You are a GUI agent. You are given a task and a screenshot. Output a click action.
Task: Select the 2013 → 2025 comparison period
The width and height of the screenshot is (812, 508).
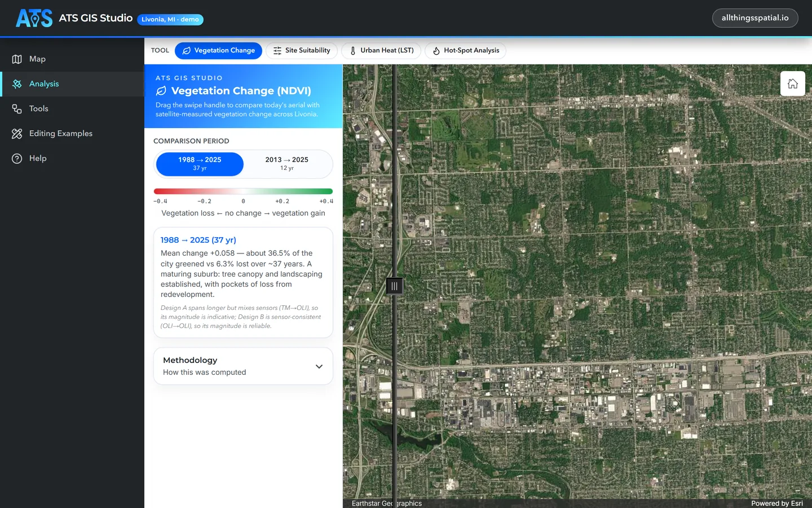287,164
